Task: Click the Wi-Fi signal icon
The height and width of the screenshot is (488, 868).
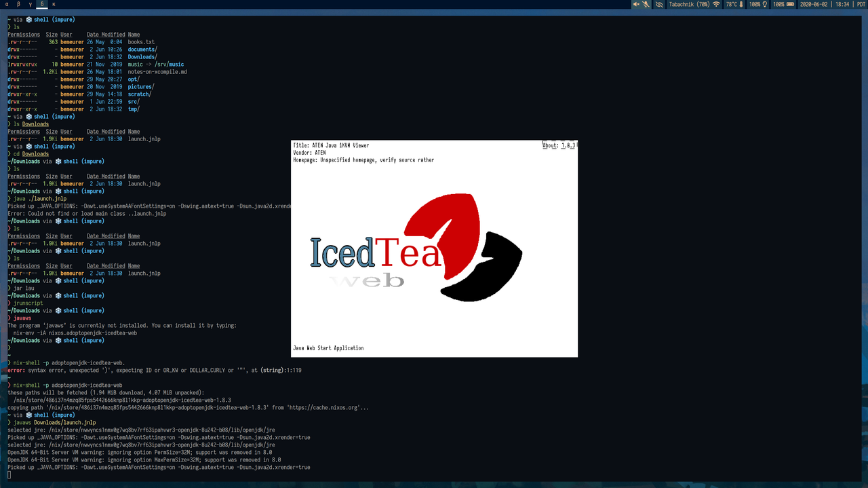Action: 716,4
